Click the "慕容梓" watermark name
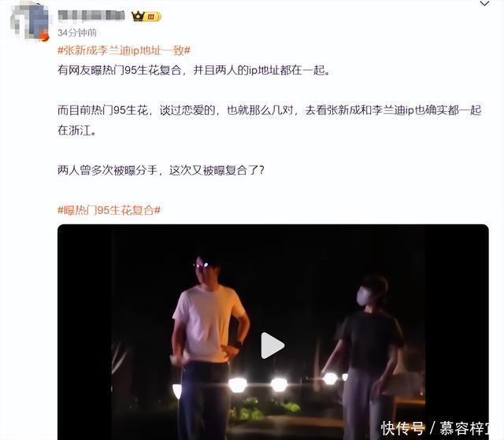Screen dimensions: 504x440 point(464,428)
